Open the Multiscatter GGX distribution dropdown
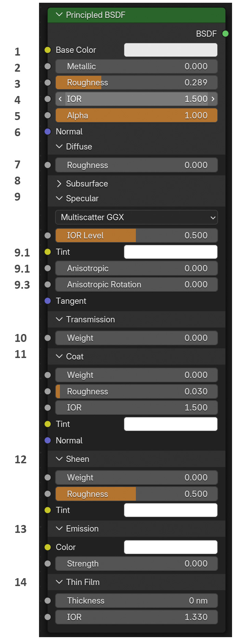The height and width of the screenshot is (644, 243). pos(137,217)
